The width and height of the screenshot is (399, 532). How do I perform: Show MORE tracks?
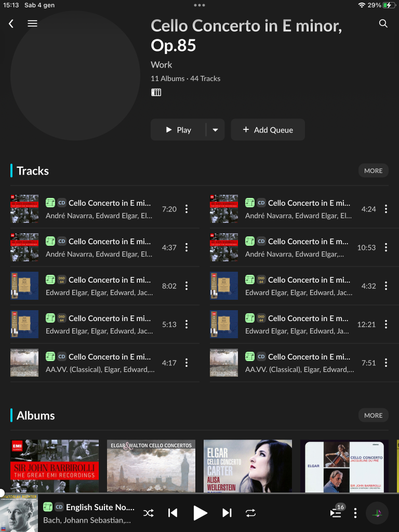373,170
